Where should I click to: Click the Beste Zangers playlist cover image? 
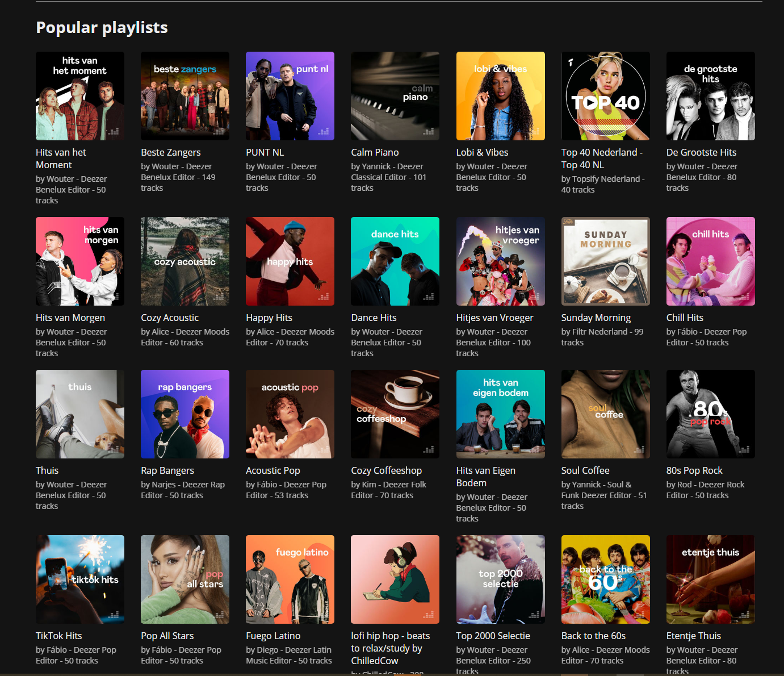(x=185, y=96)
